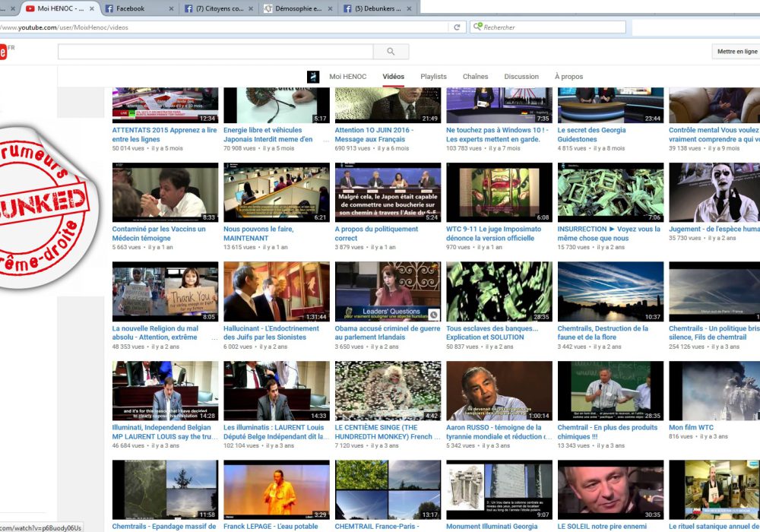Image resolution: width=760 pixels, height=532 pixels.
Task: Click the 6:21 office cubicles thumbnail
Action: point(277,192)
